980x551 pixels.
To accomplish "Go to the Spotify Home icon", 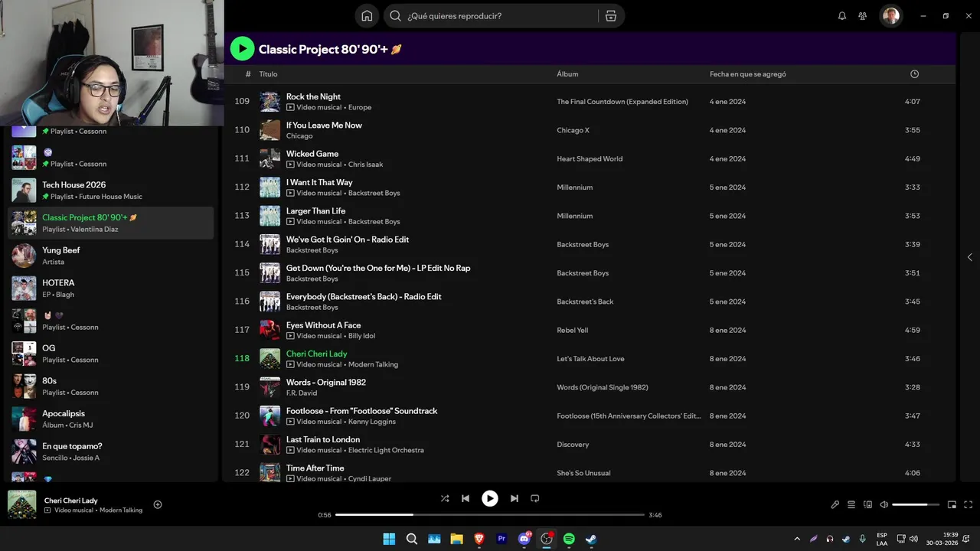I will tap(367, 16).
